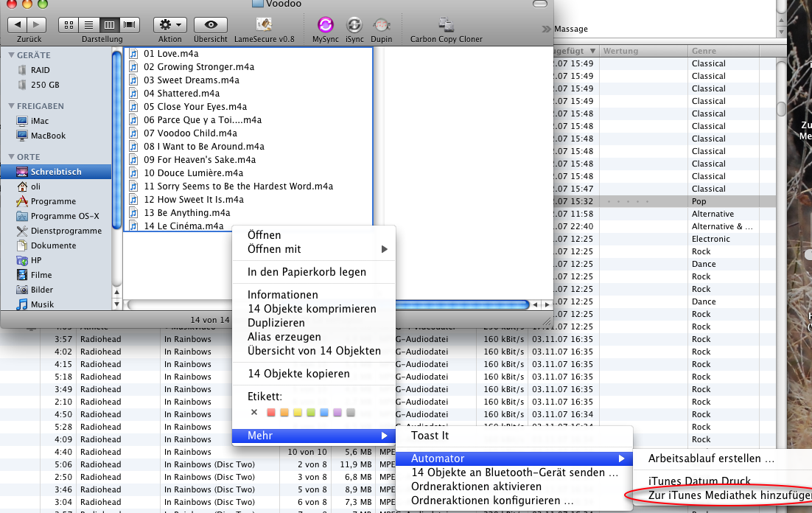Screen dimensions: 812x513
Task: Choose In den Papierkorb legen
Action: [x=314, y=272]
